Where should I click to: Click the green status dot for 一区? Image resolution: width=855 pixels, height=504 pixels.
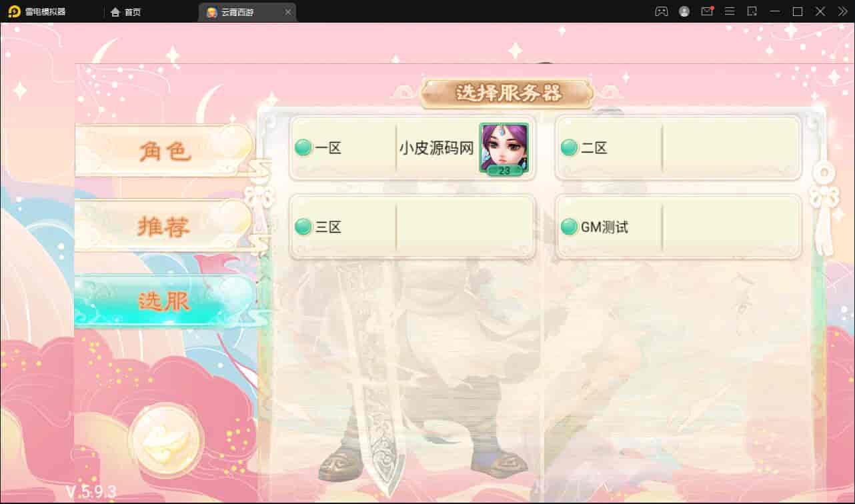tap(303, 147)
